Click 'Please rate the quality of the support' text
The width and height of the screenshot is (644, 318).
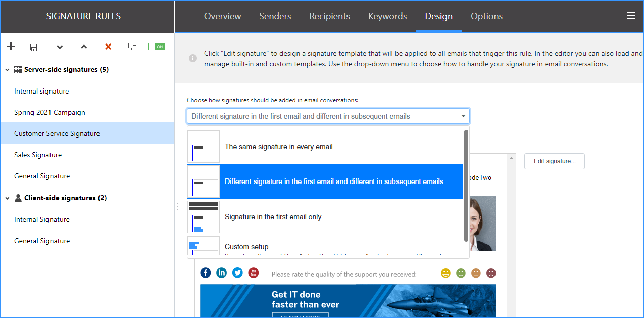coord(344,274)
